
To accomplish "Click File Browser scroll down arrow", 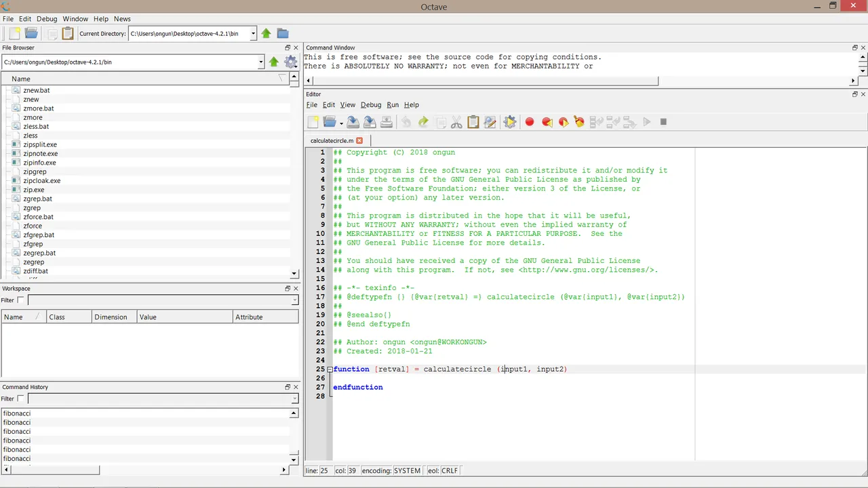I will pyautogui.click(x=294, y=274).
